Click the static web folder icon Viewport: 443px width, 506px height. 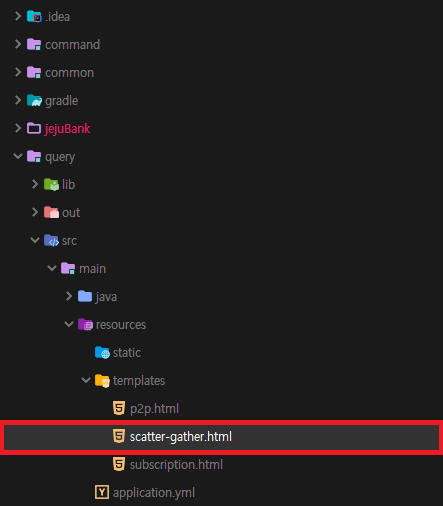(x=102, y=352)
